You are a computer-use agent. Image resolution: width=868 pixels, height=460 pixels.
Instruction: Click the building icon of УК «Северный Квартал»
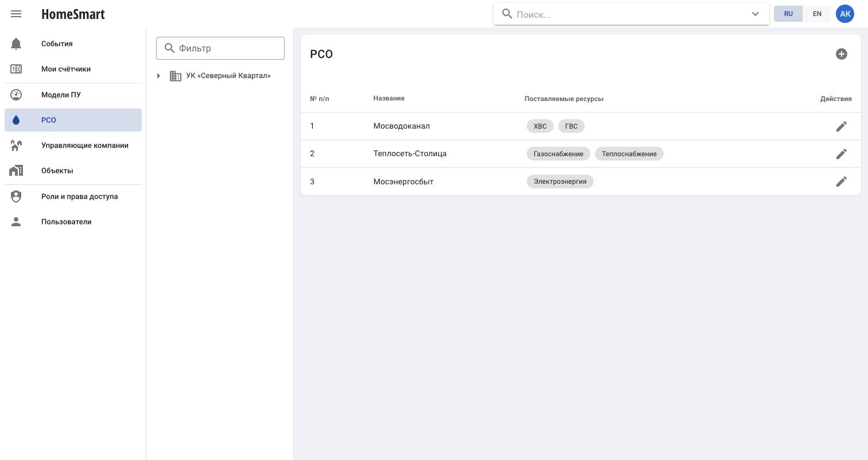tap(176, 76)
